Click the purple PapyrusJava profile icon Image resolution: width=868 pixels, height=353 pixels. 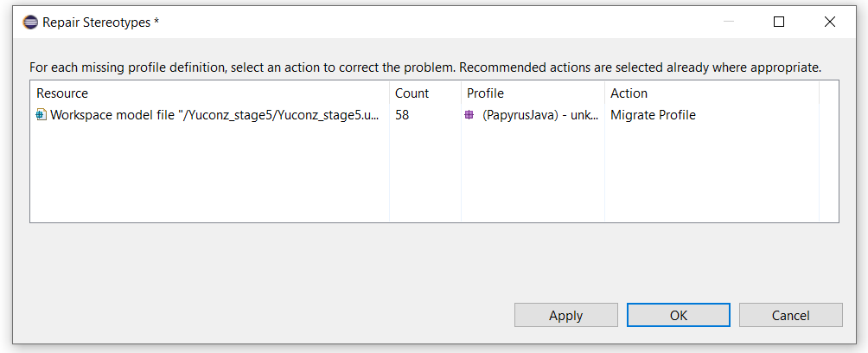pyautogui.click(x=469, y=115)
